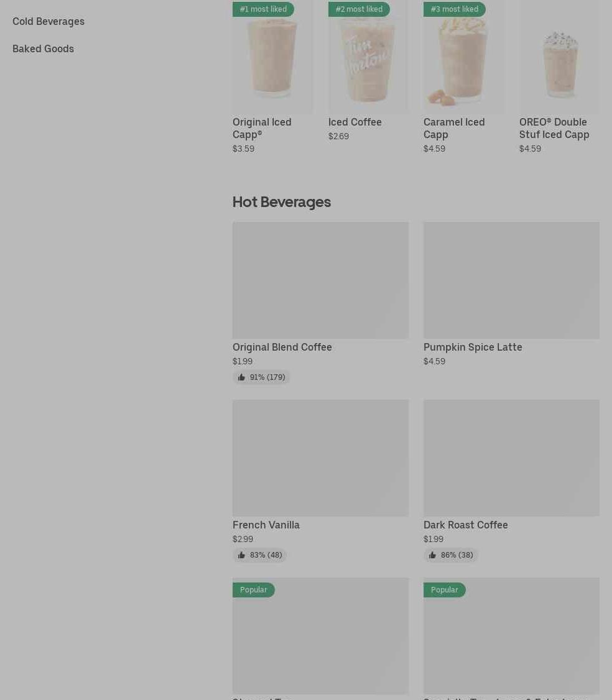This screenshot has height=700, width=612.
Task: Open the Caramel Iced Capp item
Action: (x=454, y=128)
